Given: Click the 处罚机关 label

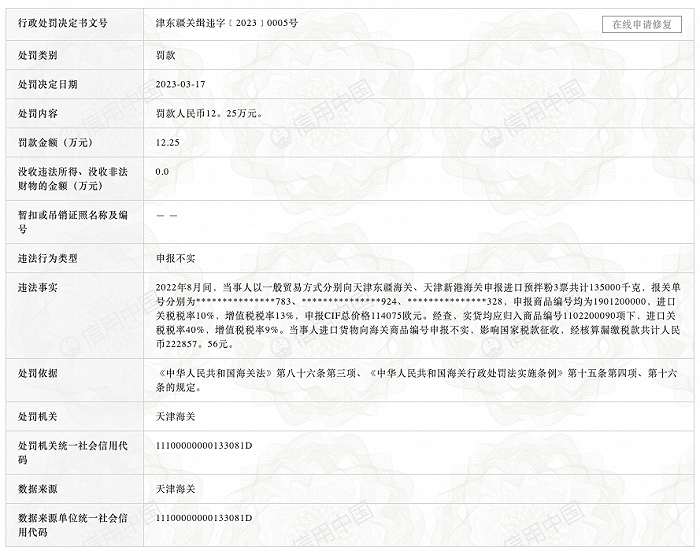Looking at the screenshot, I should click(x=38, y=417).
